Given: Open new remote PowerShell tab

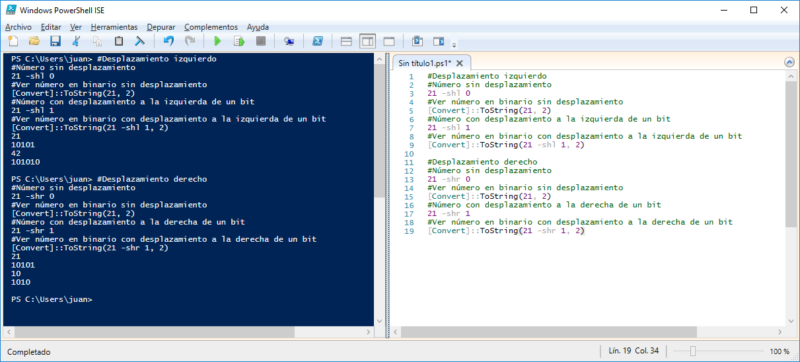Looking at the screenshot, I should [289, 41].
